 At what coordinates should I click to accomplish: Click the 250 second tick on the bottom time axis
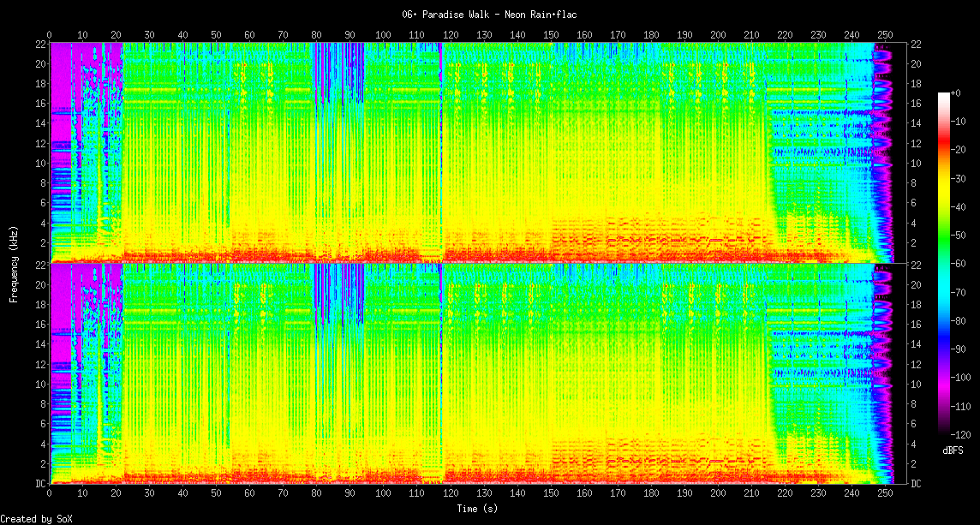coord(885,494)
